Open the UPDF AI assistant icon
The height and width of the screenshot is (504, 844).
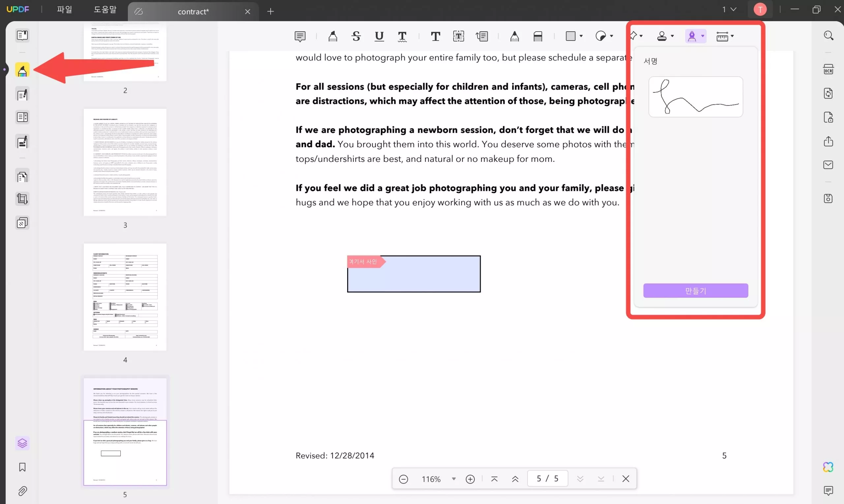coord(829,467)
